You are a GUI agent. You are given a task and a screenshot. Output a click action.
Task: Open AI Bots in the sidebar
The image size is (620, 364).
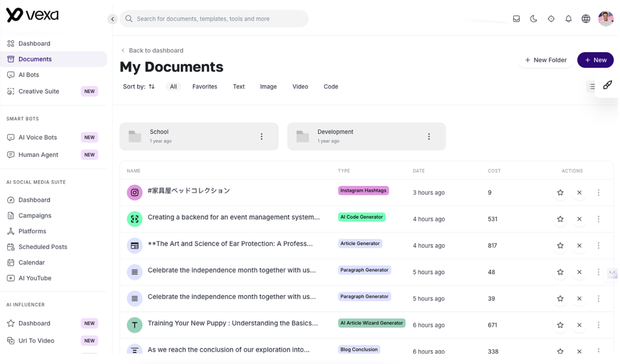[x=29, y=75]
